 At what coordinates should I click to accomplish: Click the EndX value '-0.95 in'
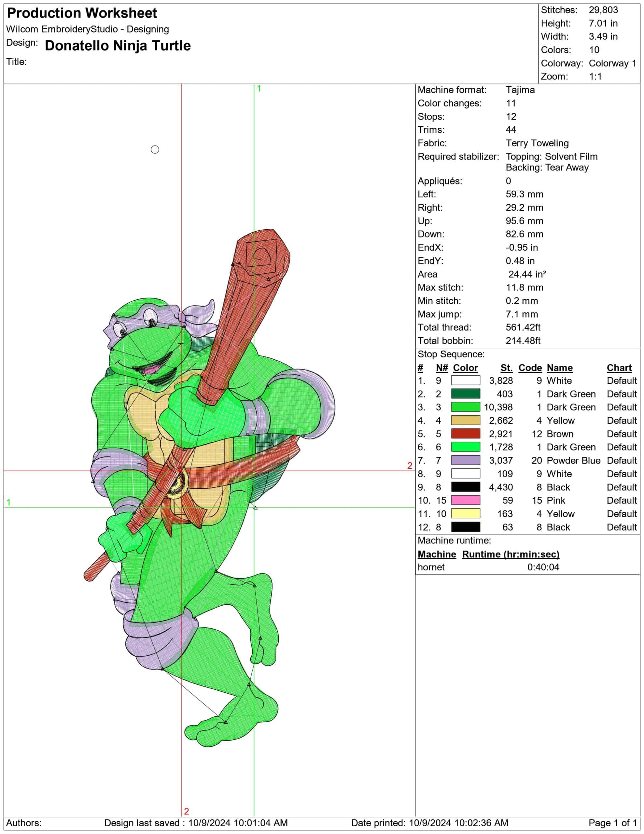point(522,248)
